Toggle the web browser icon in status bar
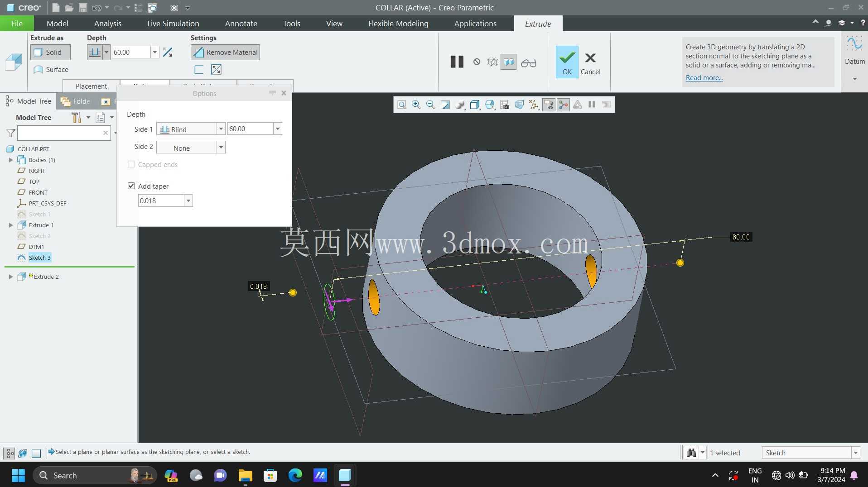 (x=22, y=453)
